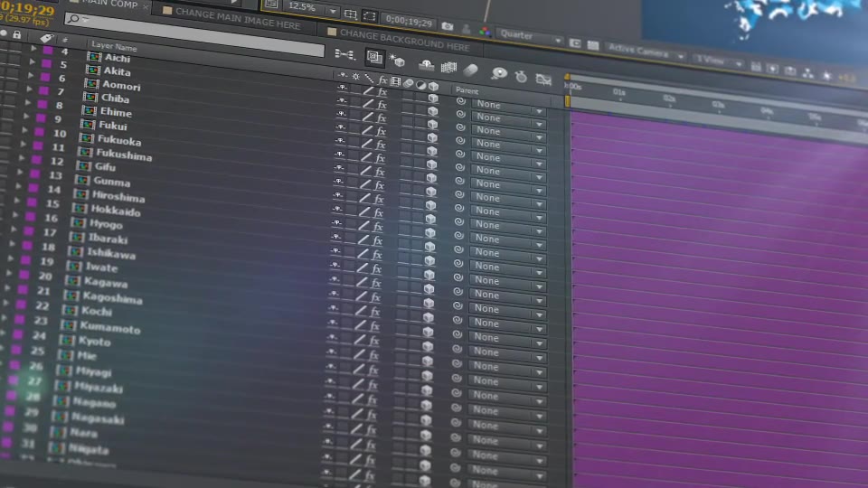This screenshot has width=868, height=488.
Task: Click the Parent column header
Action: pyautogui.click(x=467, y=90)
